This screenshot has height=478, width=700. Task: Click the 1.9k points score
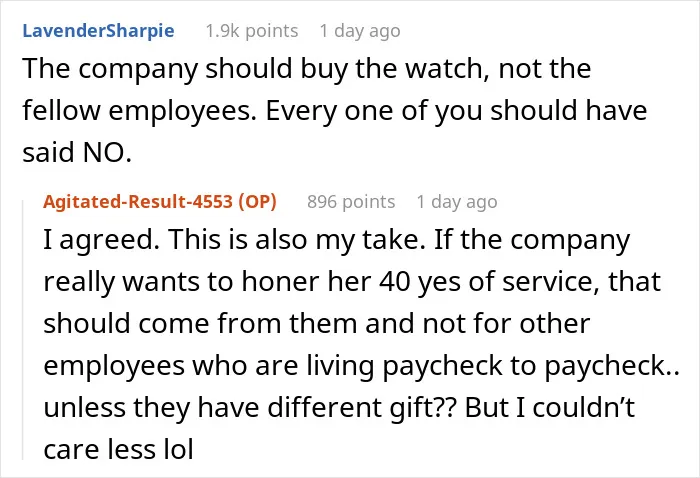click(252, 31)
